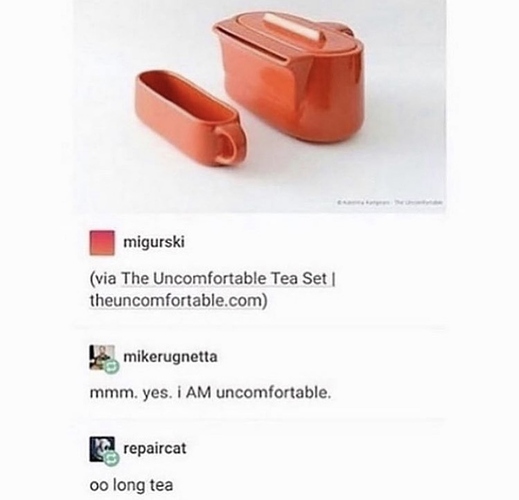Click the '(via' text before link

[103, 279]
